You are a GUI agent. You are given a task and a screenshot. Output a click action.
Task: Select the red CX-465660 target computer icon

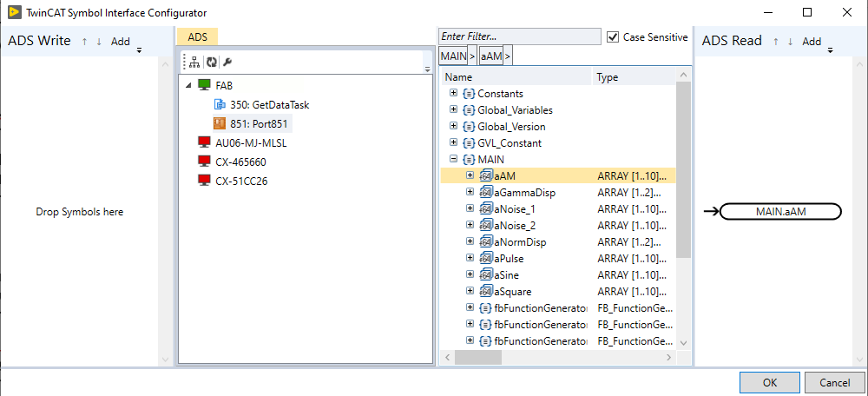tap(205, 162)
